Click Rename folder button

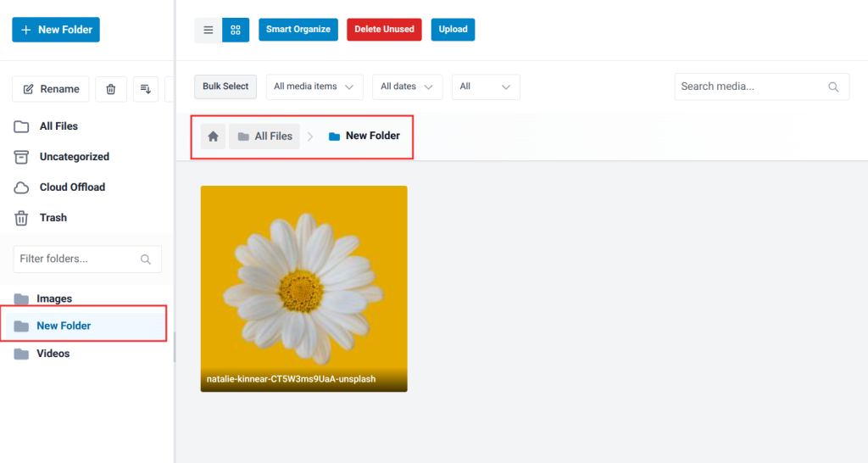pyautogui.click(x=51, y=89)
